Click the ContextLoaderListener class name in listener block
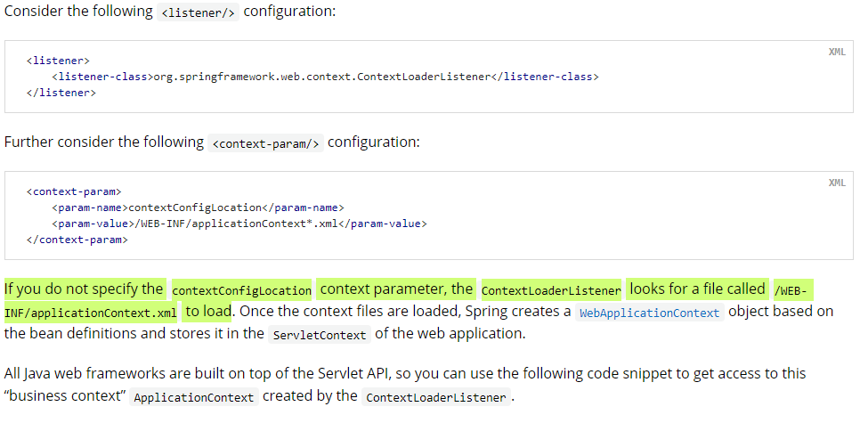Screen dimensions: 868x423 pyautogui.click(x=321, y=77)
